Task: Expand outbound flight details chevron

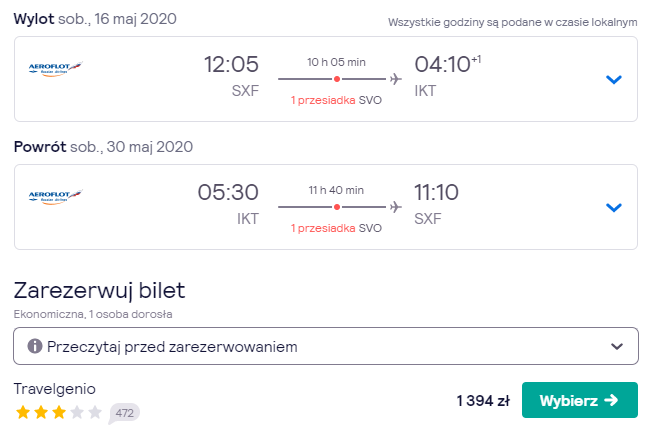Action: (x=614, y=79)
